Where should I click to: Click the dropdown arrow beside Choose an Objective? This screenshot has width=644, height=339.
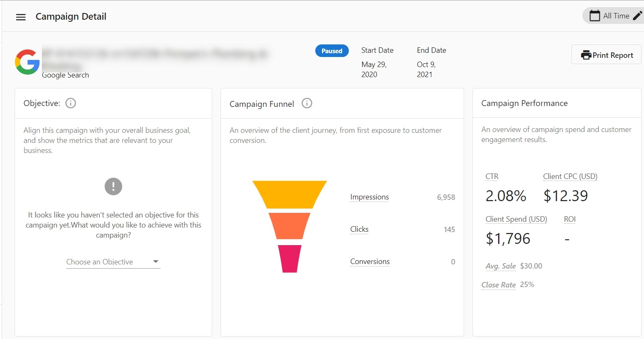(156, 261)
